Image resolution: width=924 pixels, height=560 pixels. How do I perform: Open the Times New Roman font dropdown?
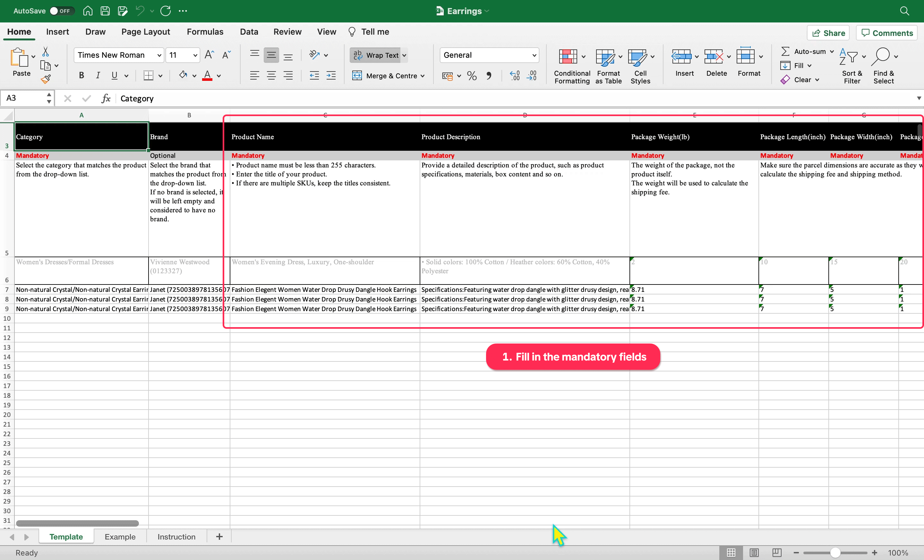(x=159, y=55)
